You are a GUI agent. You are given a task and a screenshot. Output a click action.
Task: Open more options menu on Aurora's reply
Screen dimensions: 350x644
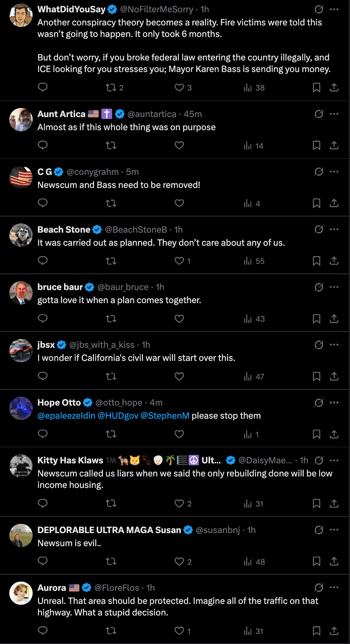(334, 587)
